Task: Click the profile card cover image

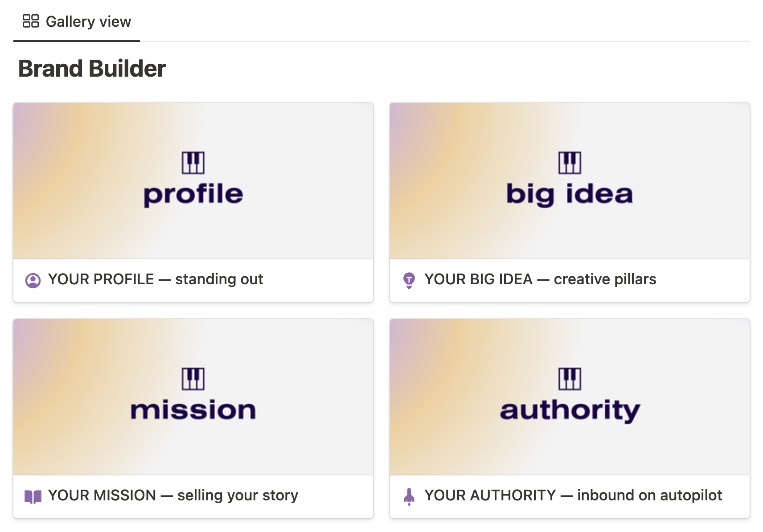Action: [193, 209]
